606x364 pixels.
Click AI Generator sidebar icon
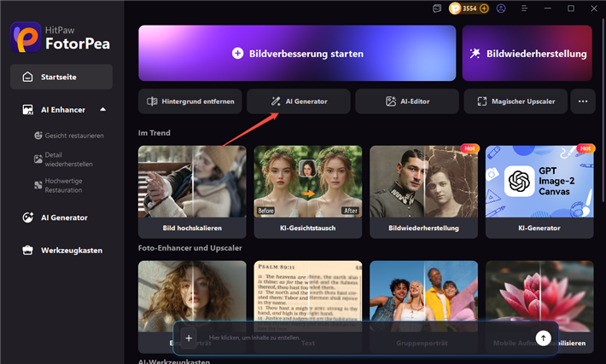pos(28,217)
